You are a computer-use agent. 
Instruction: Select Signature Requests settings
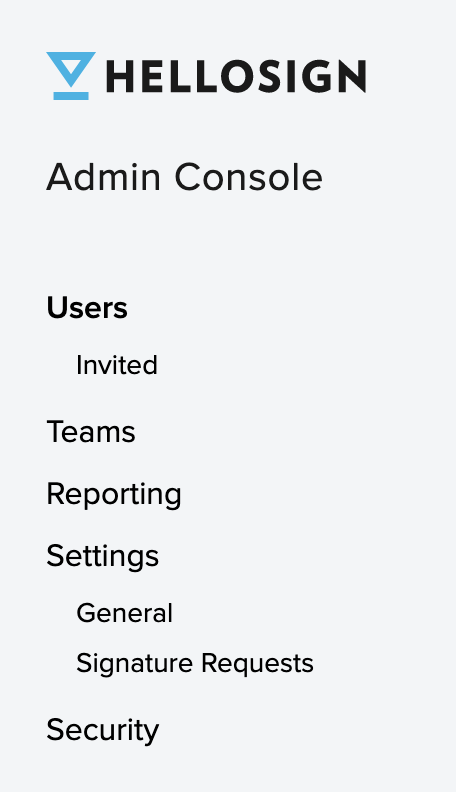point(195,663)
